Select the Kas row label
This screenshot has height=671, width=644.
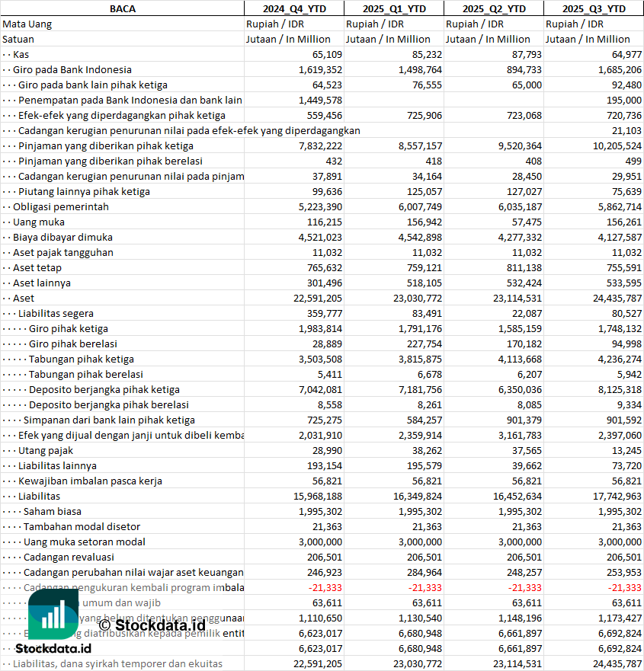(21, 54)
